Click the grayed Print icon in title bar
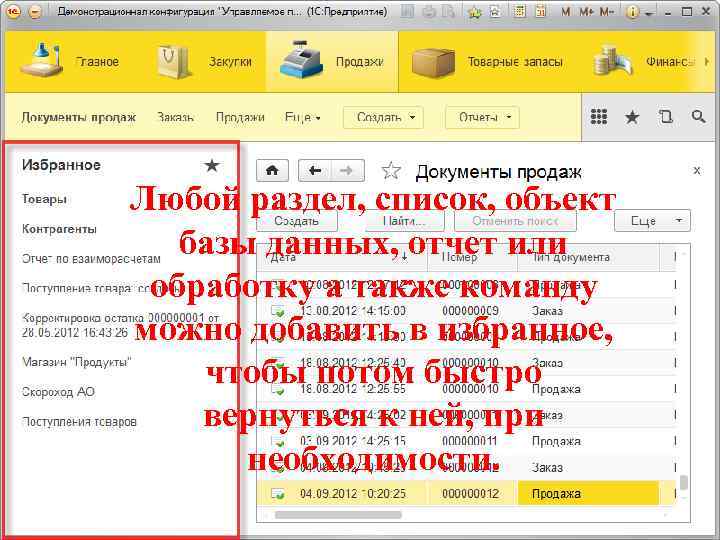Viewport: 720px width, 540px height. click(429, 11)
